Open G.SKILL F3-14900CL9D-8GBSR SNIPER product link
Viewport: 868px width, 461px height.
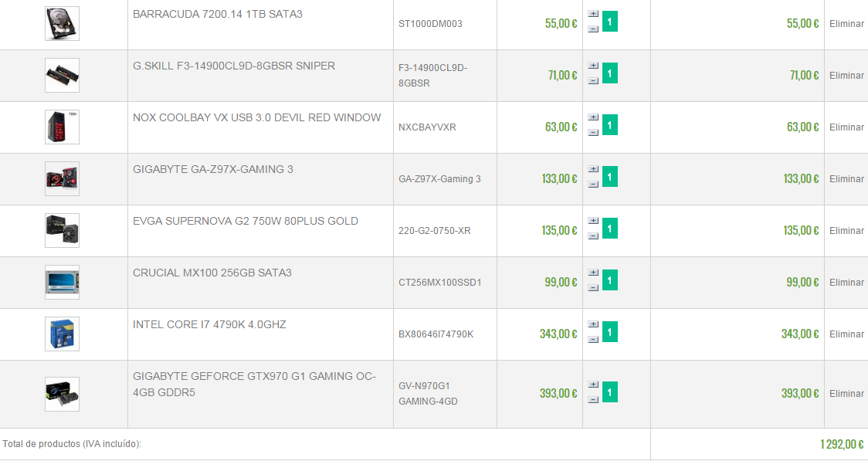click(x=234, y=66)
